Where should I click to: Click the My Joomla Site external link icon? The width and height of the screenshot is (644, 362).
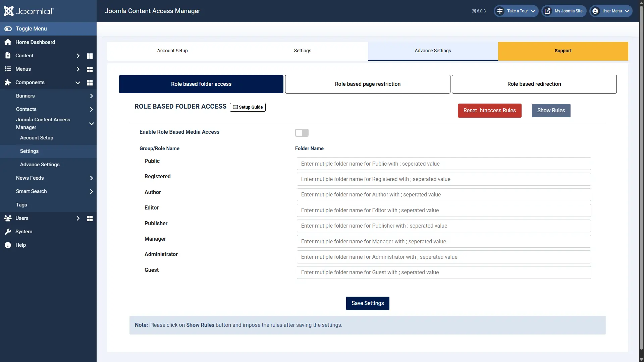[x=547, y=11]
